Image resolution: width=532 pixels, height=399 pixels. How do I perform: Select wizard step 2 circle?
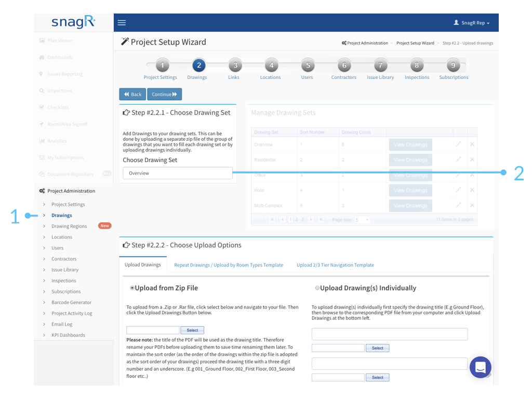point(199,65)
